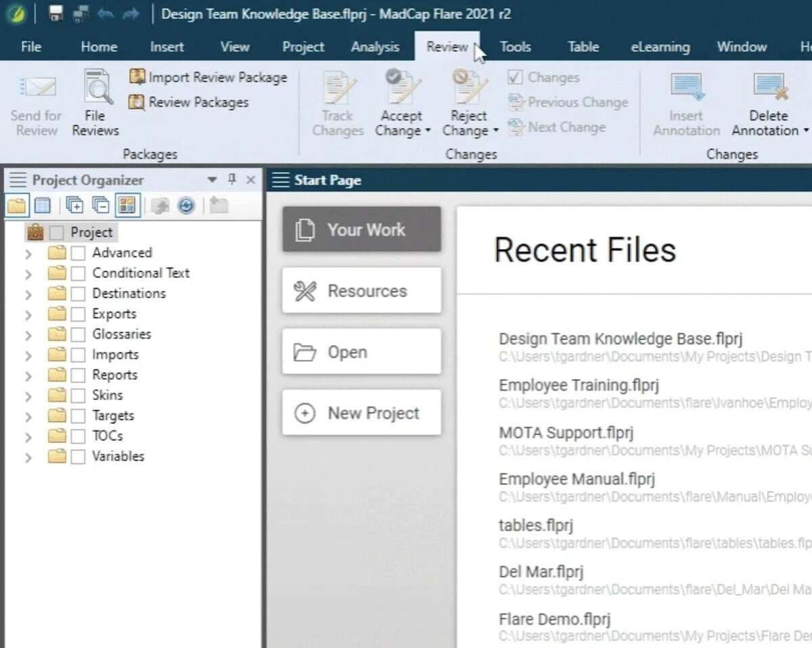Switch to the Window ribbon tab
Image resolution: width=812 pixels, height=648 pixels.
[742, 47]
